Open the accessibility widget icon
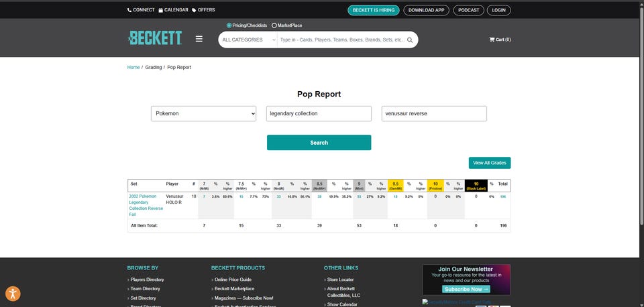 (13, 293)
